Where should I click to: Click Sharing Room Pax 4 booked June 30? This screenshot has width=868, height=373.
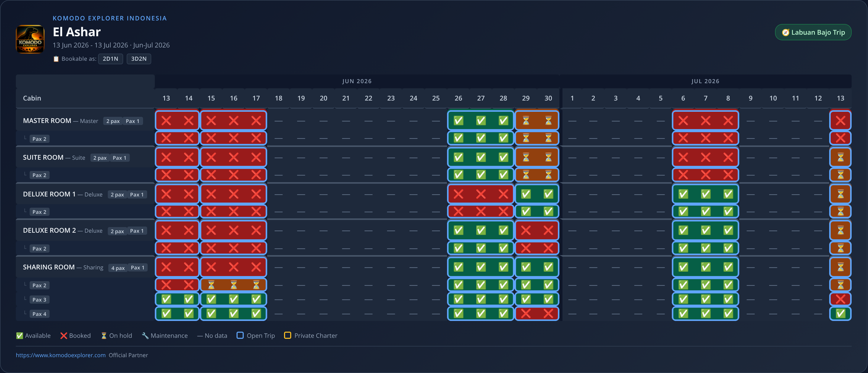[548, 313]
